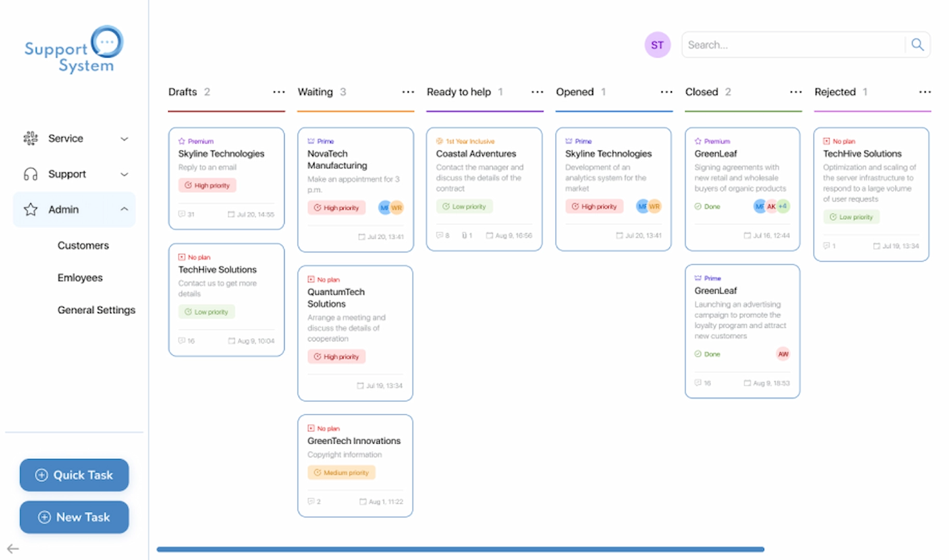Click WR avatar on NovaTech Manufacturing card

point(397,208)
